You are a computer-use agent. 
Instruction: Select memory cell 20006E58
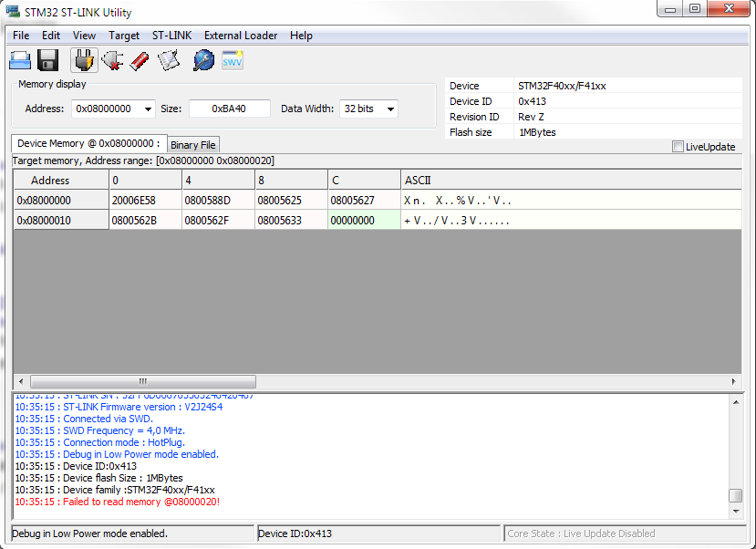pos(145,201)
